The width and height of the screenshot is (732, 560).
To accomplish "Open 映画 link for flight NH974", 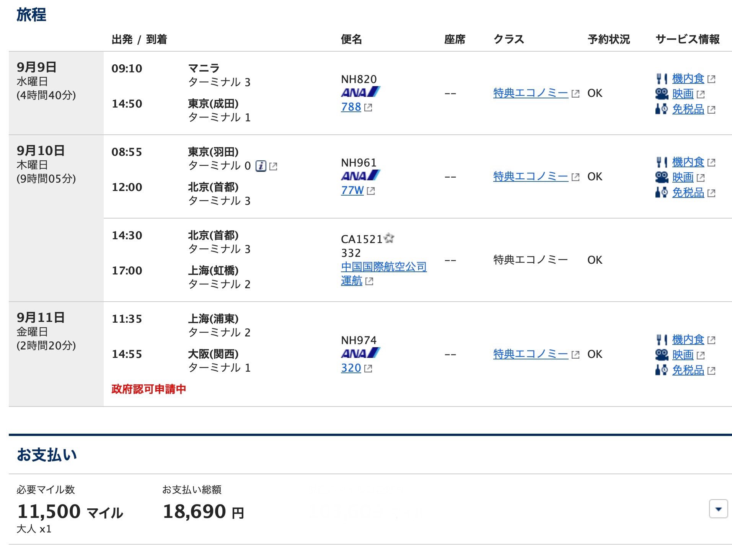I will coord(683,355).
